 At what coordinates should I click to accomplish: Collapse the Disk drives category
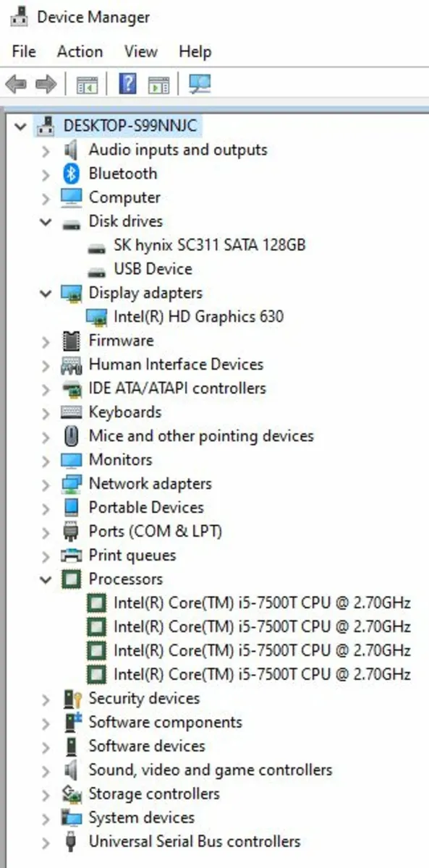tap(46, 221)
